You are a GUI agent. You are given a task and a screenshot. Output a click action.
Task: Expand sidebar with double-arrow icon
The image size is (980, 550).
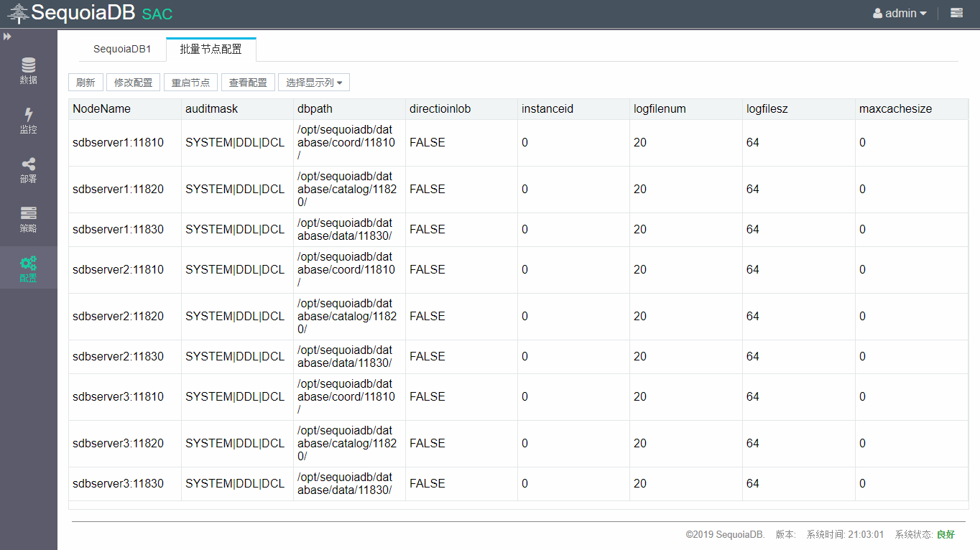tap(7, 36)
